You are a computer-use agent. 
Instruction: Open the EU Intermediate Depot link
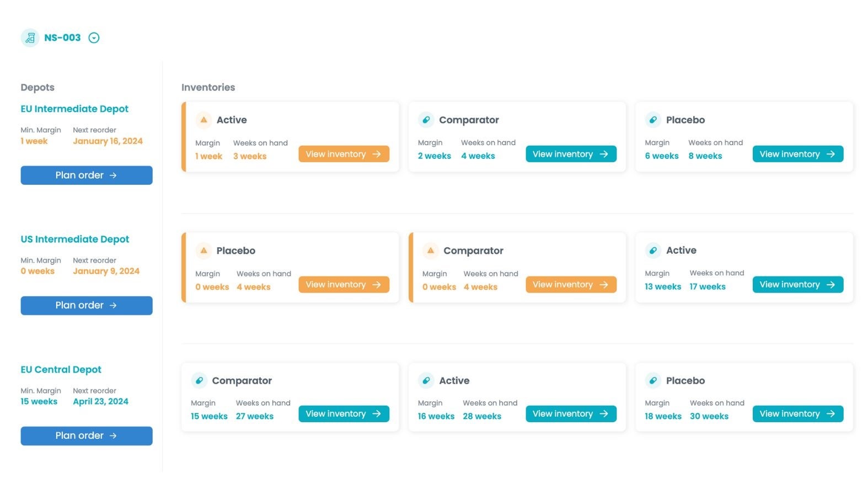point(74,109)
